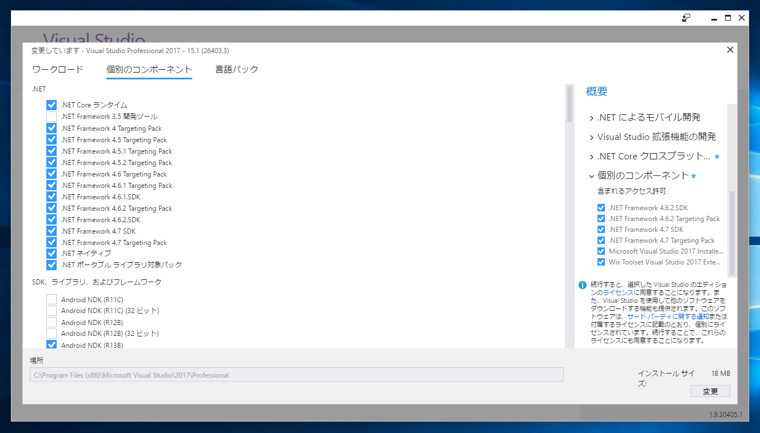Screen dimensions: 760x433
Task: Click the 概要 heading
Action: click(x=596, y=92)
